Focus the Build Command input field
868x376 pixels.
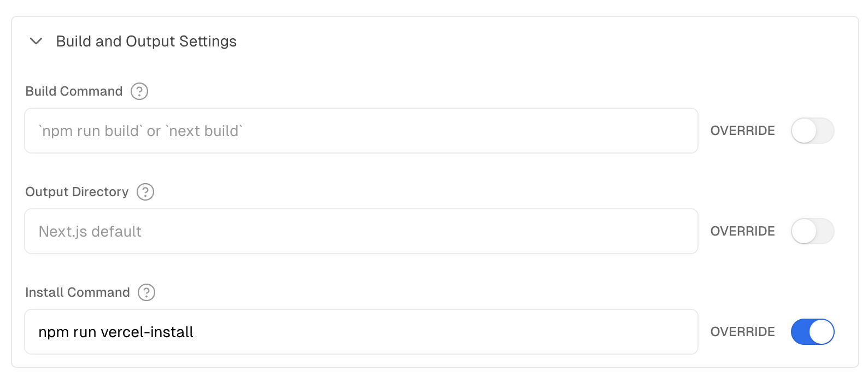[x=361, y=131]
